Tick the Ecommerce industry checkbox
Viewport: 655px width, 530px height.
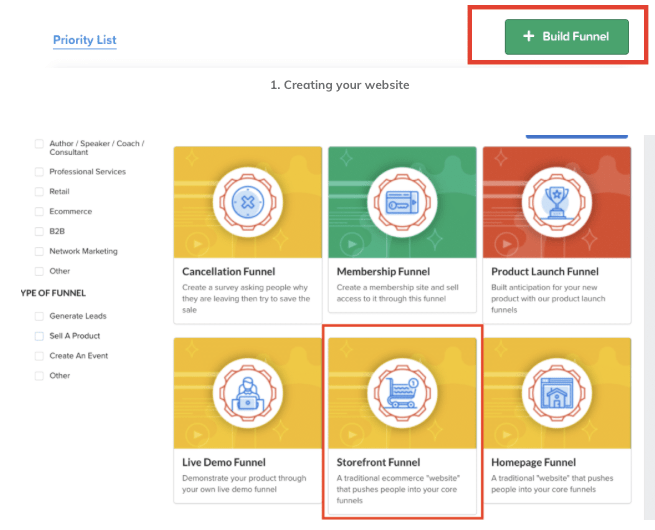39,211
